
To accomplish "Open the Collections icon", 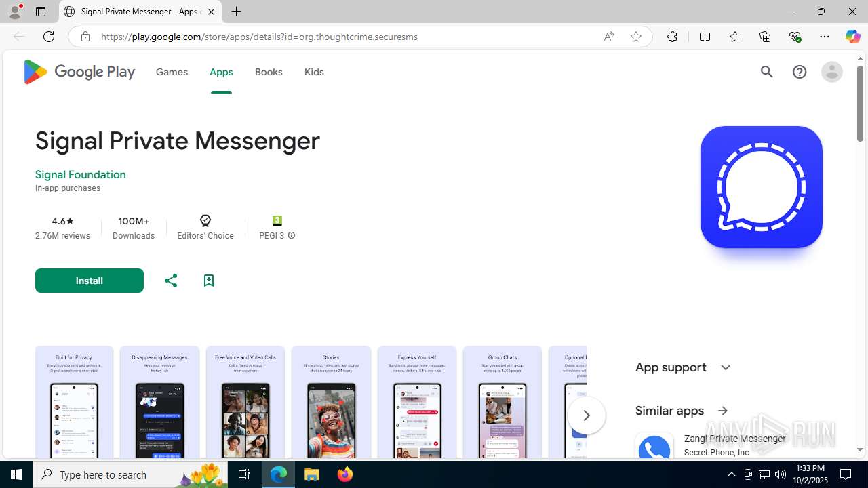I will [x=765, y=37].
